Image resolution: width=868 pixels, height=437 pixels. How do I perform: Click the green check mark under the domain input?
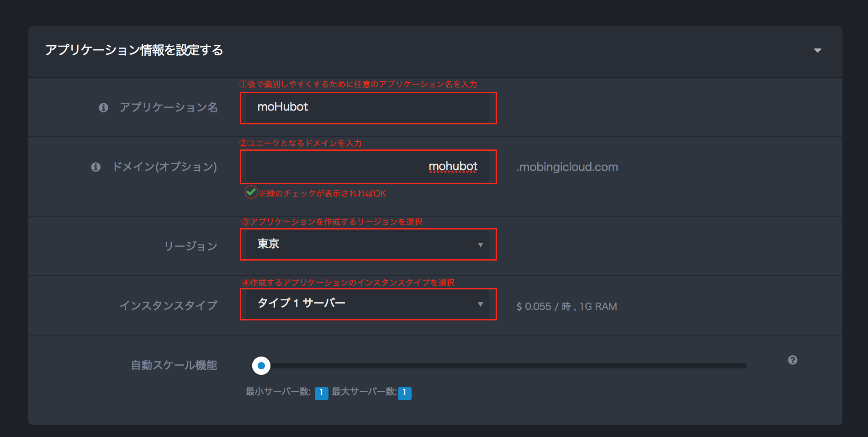(x=250, y=193)
